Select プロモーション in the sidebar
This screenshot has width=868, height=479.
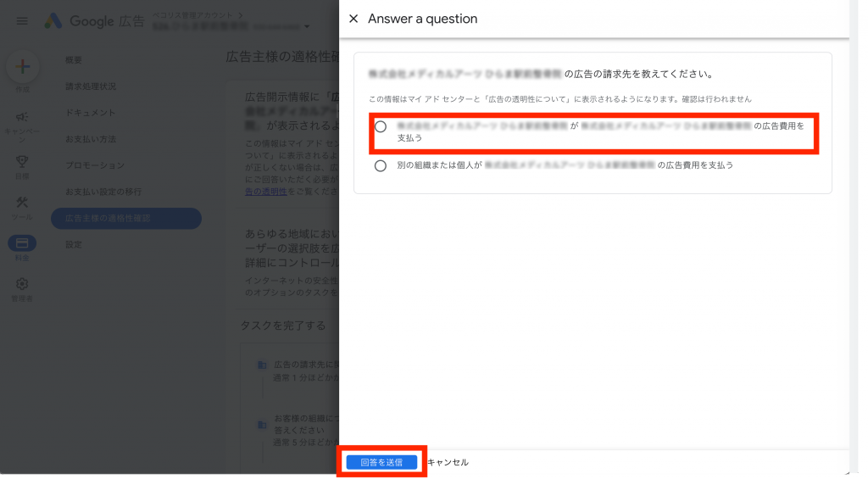95,165
